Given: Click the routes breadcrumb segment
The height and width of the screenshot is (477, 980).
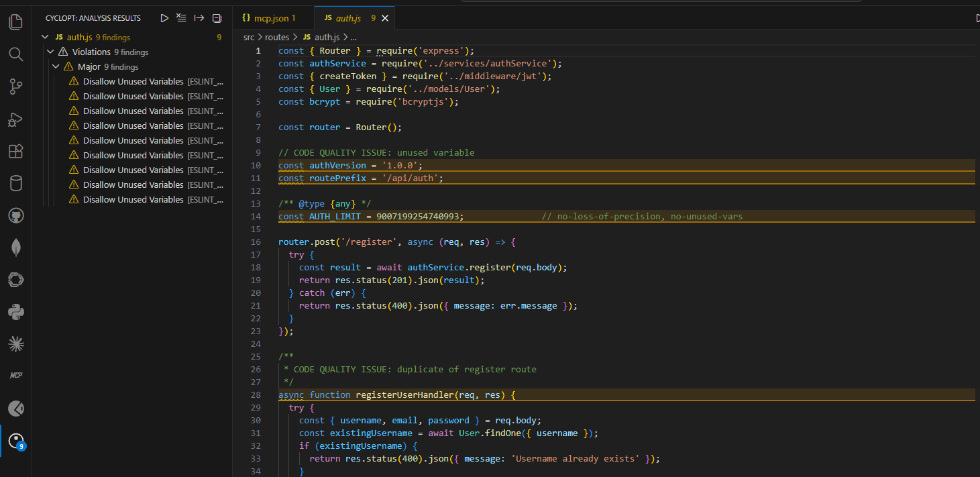Looking at the screenshot, I should coord(277,38).
